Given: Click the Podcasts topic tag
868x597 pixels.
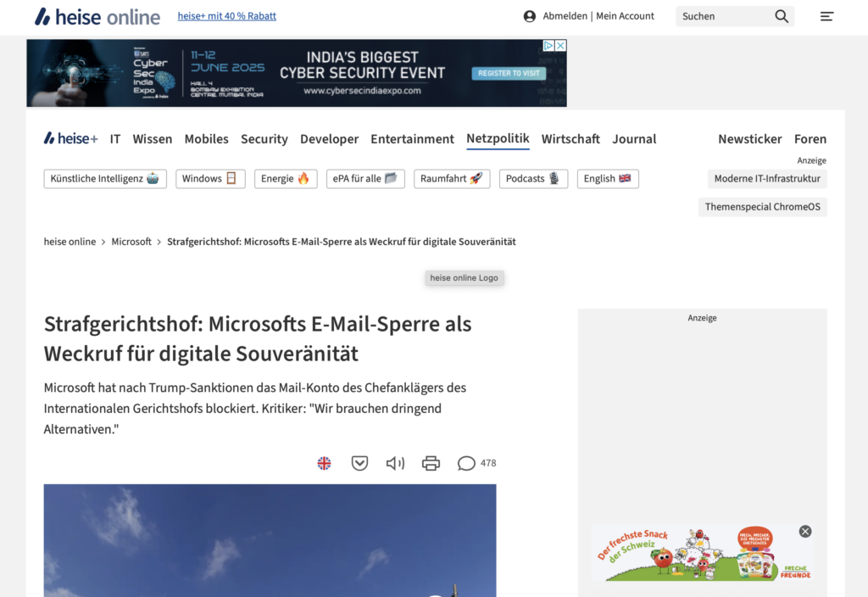Looking at the screenshot, I should click(534, 179).
